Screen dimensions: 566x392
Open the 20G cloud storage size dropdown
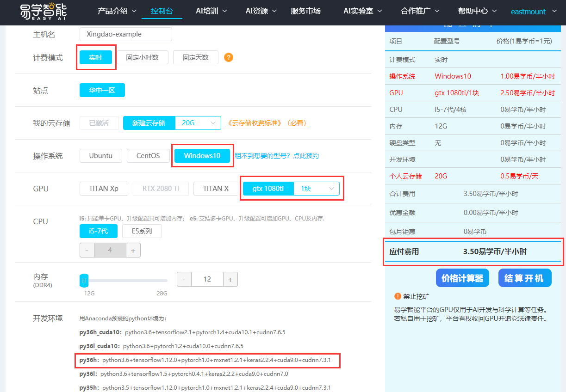(x=198, y=123)
